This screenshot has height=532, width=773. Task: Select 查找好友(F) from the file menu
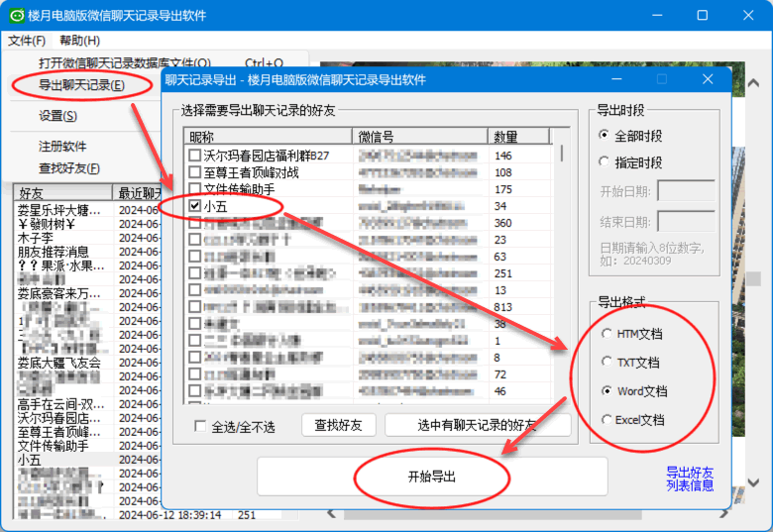[x=69, y=168]
